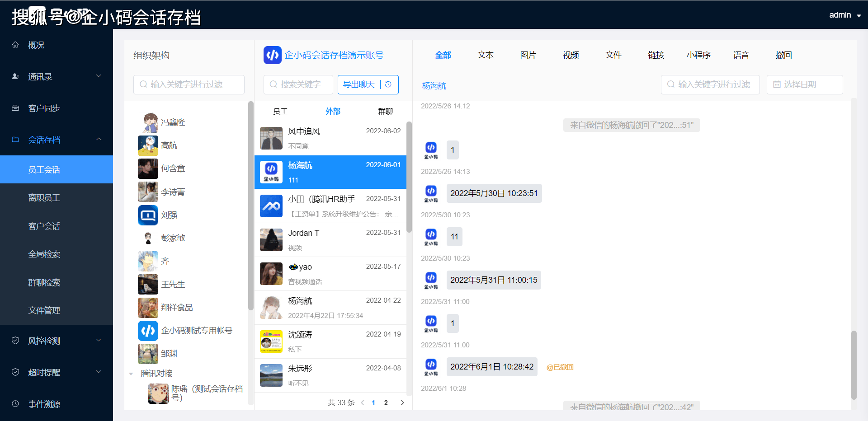
Task: Expand the 超时提醒 menu chevron
Action: coord(99,372)
